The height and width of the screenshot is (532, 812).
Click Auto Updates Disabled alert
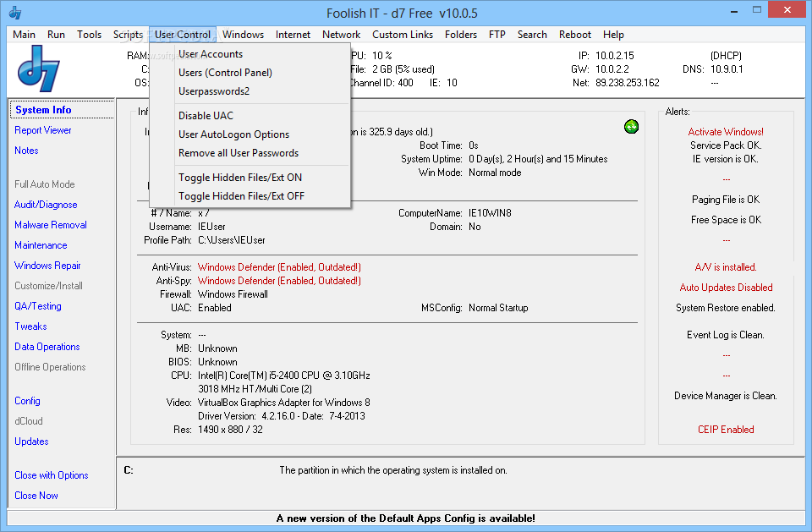coord(726,287)
